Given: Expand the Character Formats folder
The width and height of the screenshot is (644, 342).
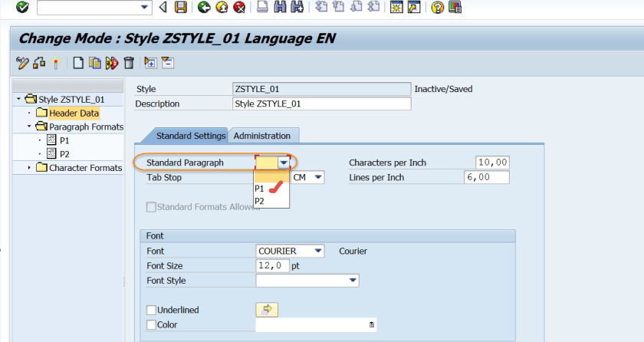Looking at the screenshot, I should pos(30,168).
